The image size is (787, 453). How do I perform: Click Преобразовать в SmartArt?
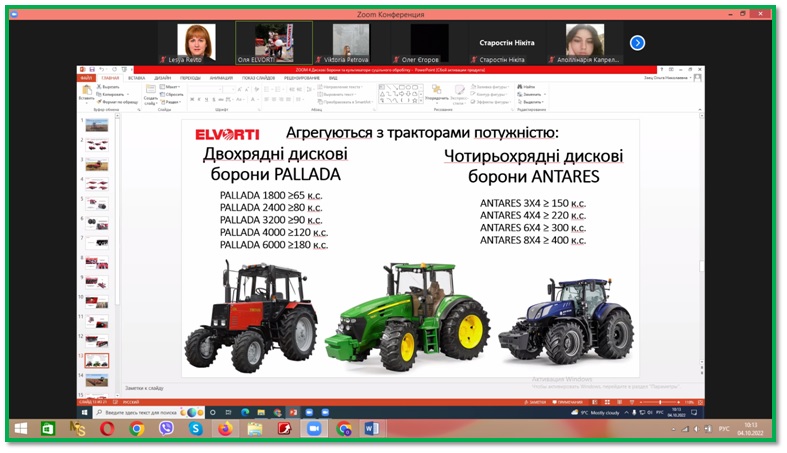tap(345, 102)
